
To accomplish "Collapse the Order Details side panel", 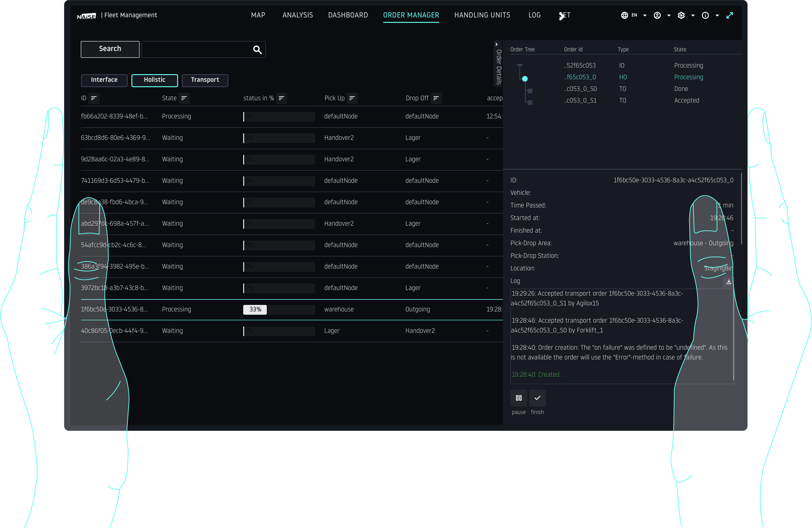I will [496, 44].
